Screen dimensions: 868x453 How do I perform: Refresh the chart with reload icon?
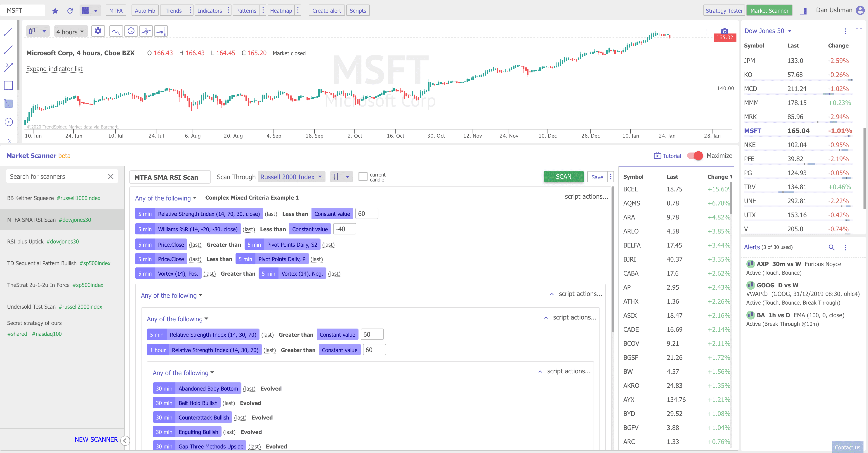(x=70, y=10)
